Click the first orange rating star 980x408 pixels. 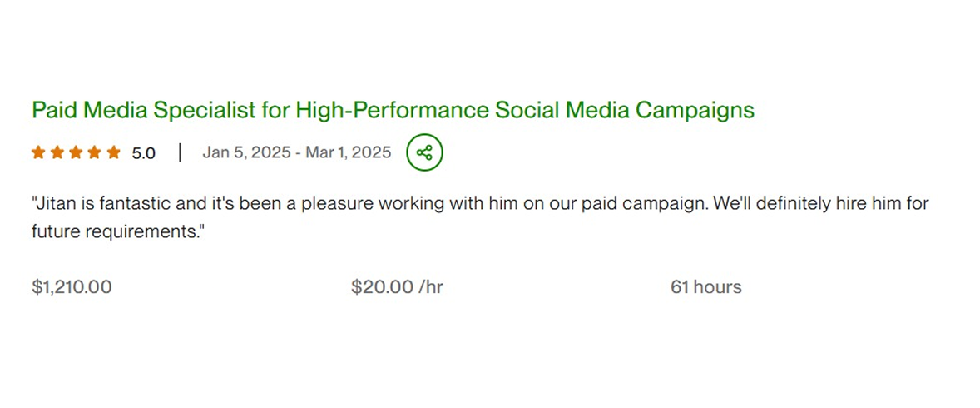(38, 152)
